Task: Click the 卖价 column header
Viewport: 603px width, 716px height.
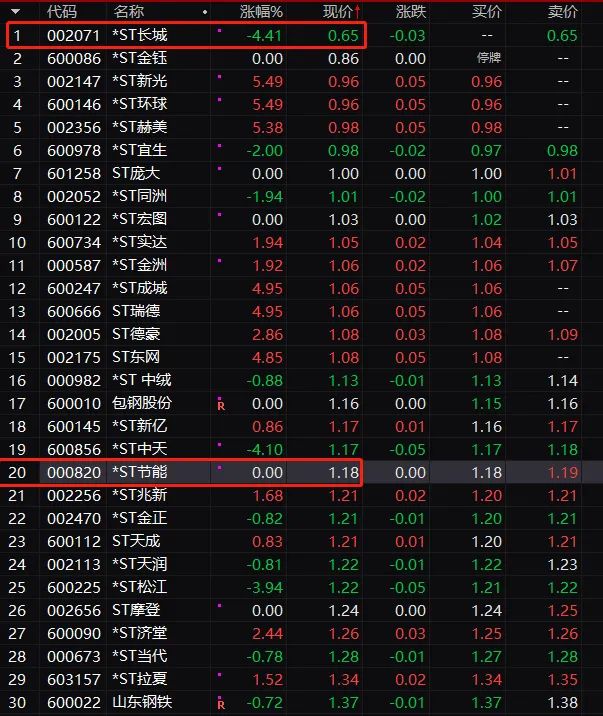Action: [x=562, y=12]
